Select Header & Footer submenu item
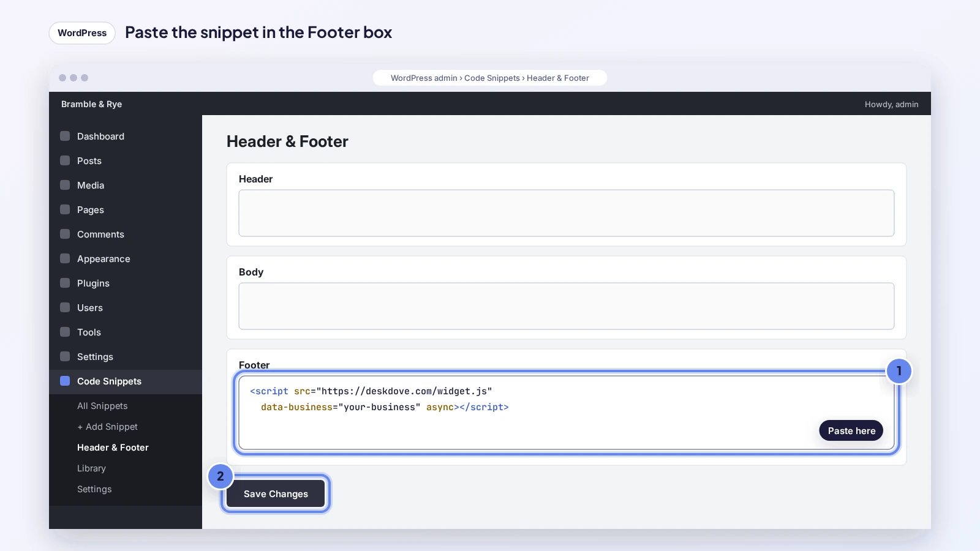The height and width of the screenshot is (551, 980). pyautogui.click(x=113, y=448)
